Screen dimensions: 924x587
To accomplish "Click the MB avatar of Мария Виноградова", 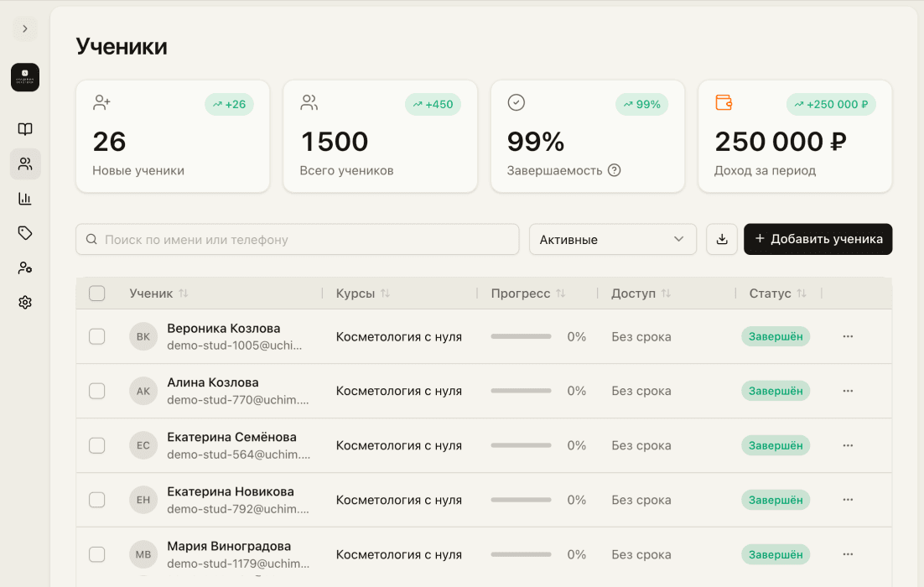I will (143, 554).
